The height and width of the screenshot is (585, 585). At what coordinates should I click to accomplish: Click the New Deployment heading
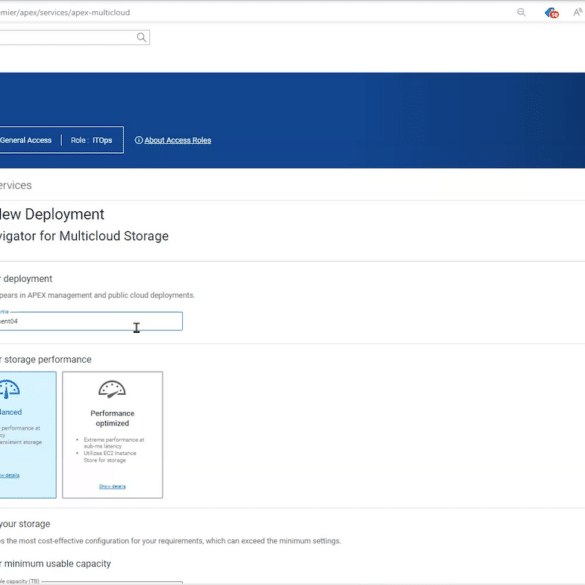pyautogui.click(x=52, y=215)
